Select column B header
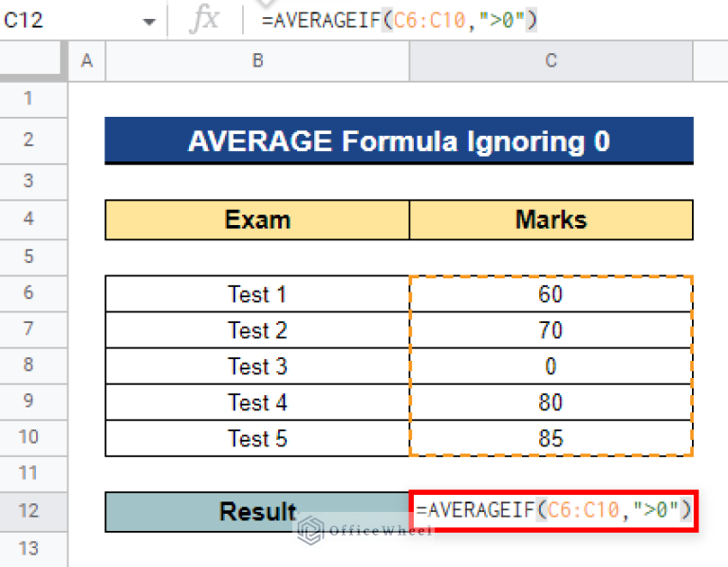Viewport: 728px width, 567px height. (x=257, y=61)
